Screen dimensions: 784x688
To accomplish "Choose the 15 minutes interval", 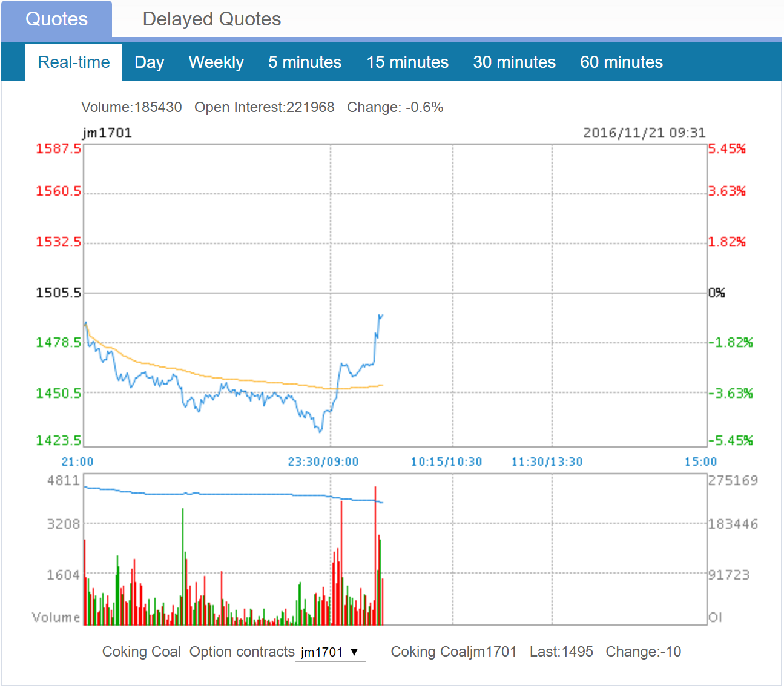I will pos(407,62).
